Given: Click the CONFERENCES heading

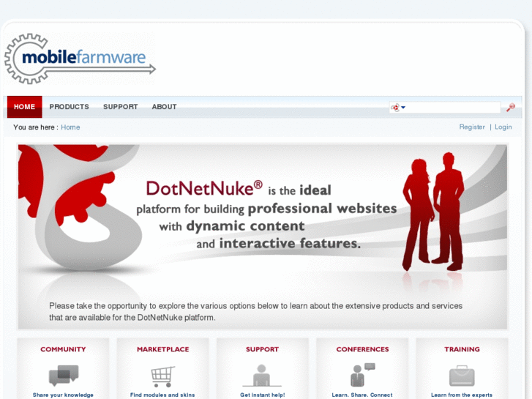Looking at the screenshot, I should 362,349.
